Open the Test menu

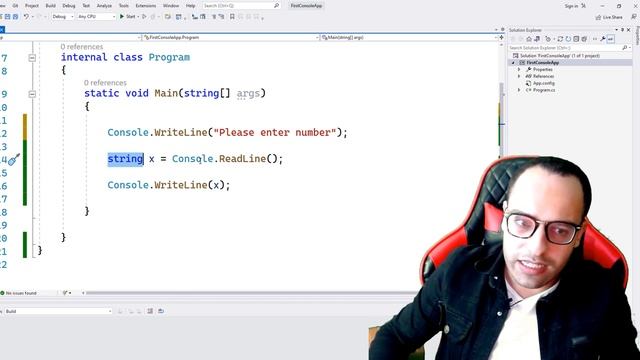86,6
